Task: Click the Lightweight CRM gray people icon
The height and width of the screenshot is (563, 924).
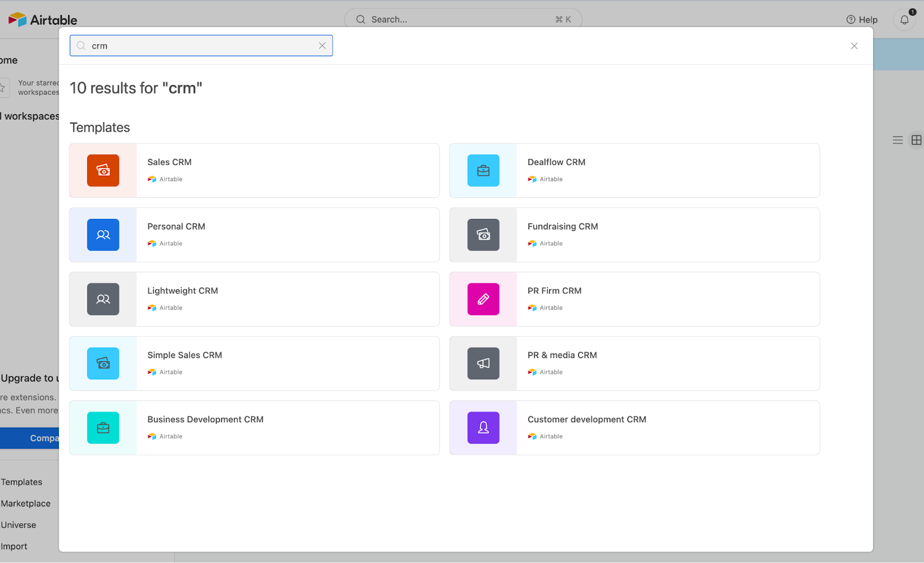Action: pos(103,299)
